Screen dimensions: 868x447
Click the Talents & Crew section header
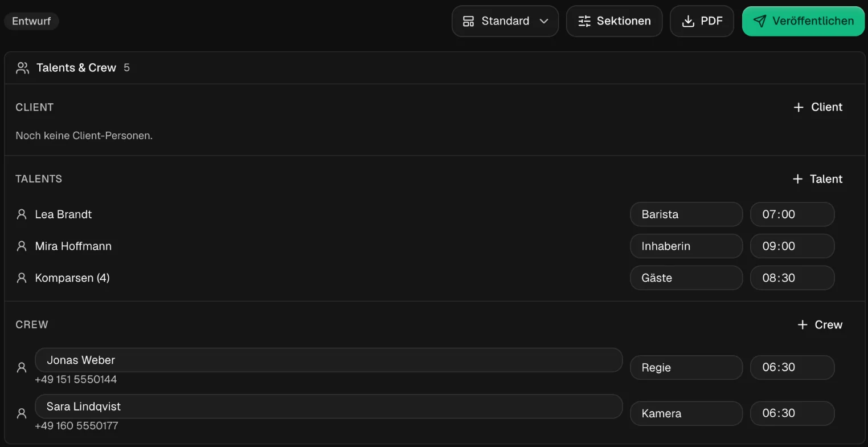pyautogui.click(x=435, y=68)
